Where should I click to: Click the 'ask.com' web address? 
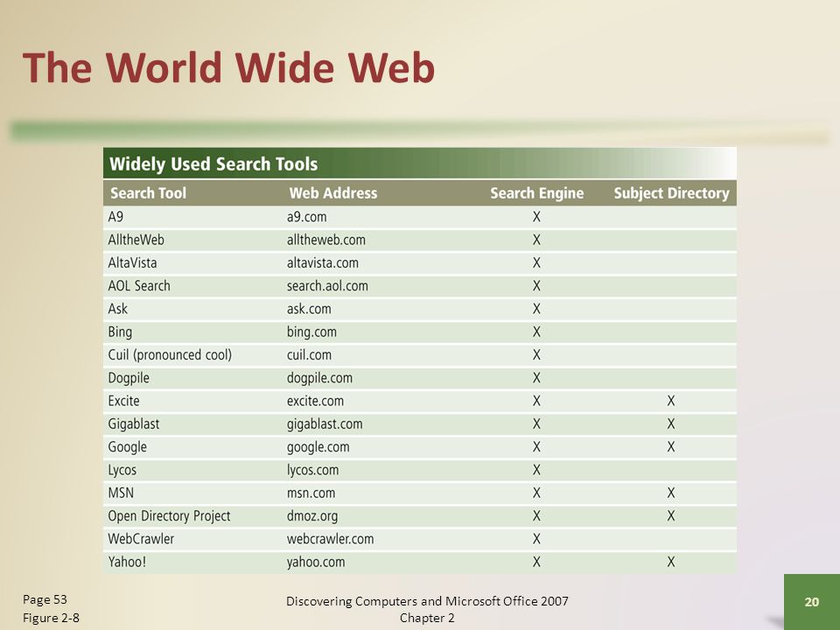pyautogui.click(x=309, y=309)
